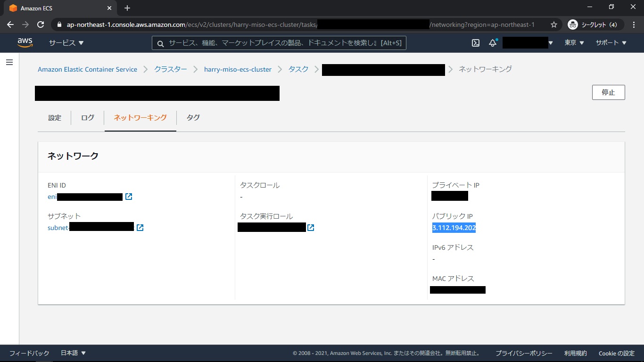Viewport: 644px width, 362px height.
Task: Click the AWS logo home icon
Action: (x=25, y=43)
